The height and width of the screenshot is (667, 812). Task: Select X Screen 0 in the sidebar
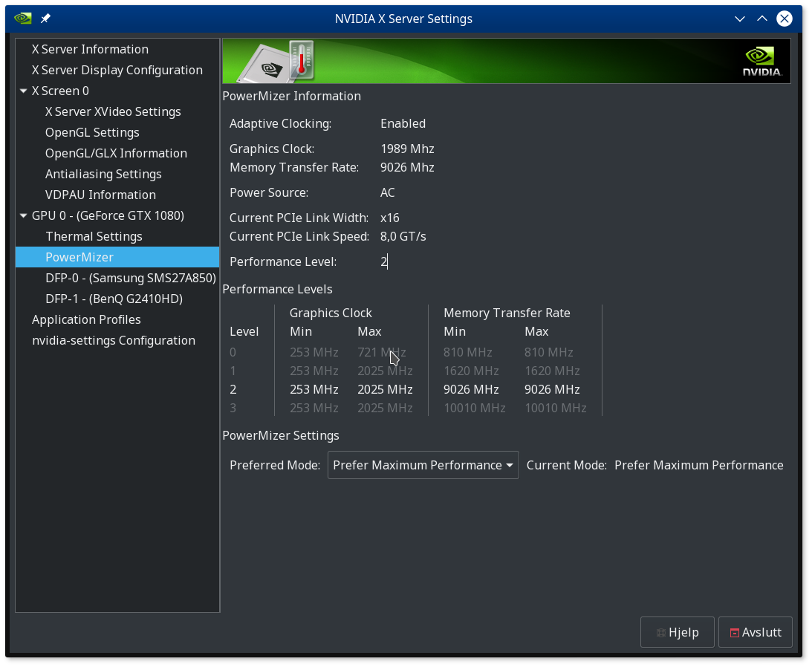coord(60,91)
